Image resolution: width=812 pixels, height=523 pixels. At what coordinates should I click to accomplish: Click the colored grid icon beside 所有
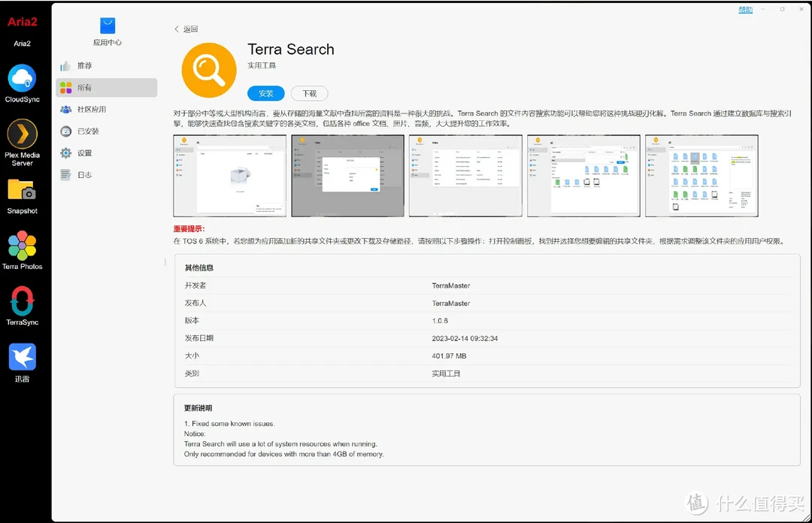point(65,87)
